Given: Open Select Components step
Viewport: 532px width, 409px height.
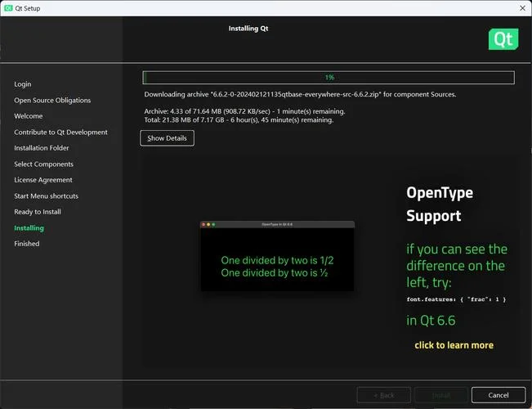Looking at the screenshot, I should [x=43, y=164].
